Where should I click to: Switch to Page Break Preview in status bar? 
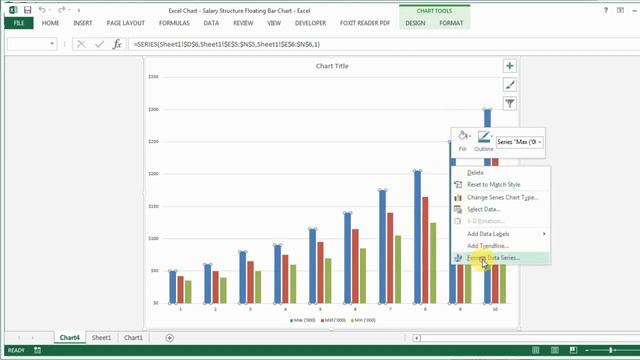point(573,350)
